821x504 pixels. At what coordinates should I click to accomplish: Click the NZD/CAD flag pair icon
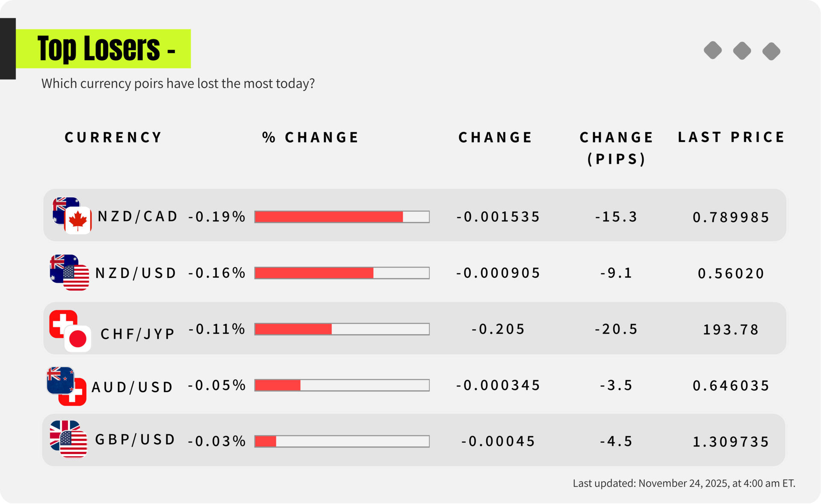point(72,215)
